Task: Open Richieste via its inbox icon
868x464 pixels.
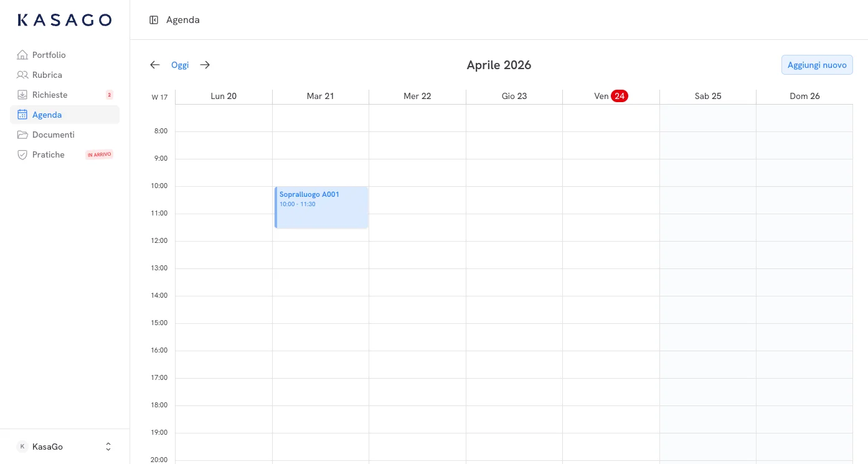Action: tap(22, 95)
